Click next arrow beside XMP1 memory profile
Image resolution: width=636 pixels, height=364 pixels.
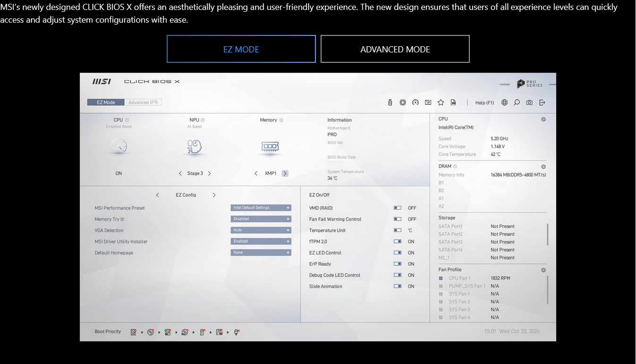point(285,173)
